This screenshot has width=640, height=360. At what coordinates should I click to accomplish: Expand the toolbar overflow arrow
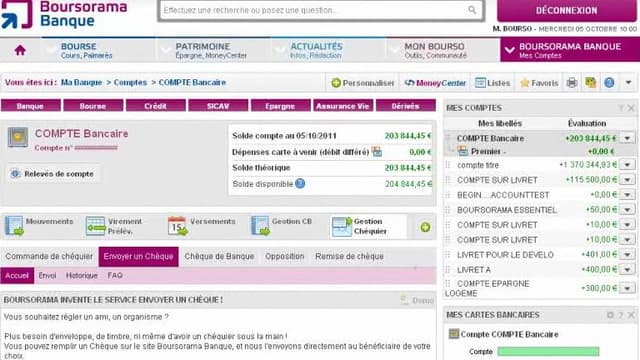click(628, 83)
